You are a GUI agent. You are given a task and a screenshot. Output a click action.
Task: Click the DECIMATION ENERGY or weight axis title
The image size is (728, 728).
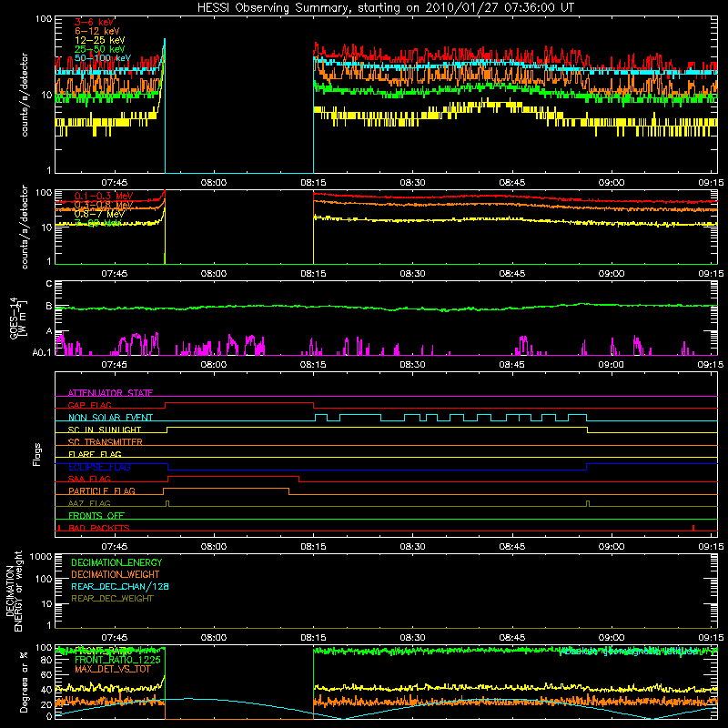click(x=14, y=591)
